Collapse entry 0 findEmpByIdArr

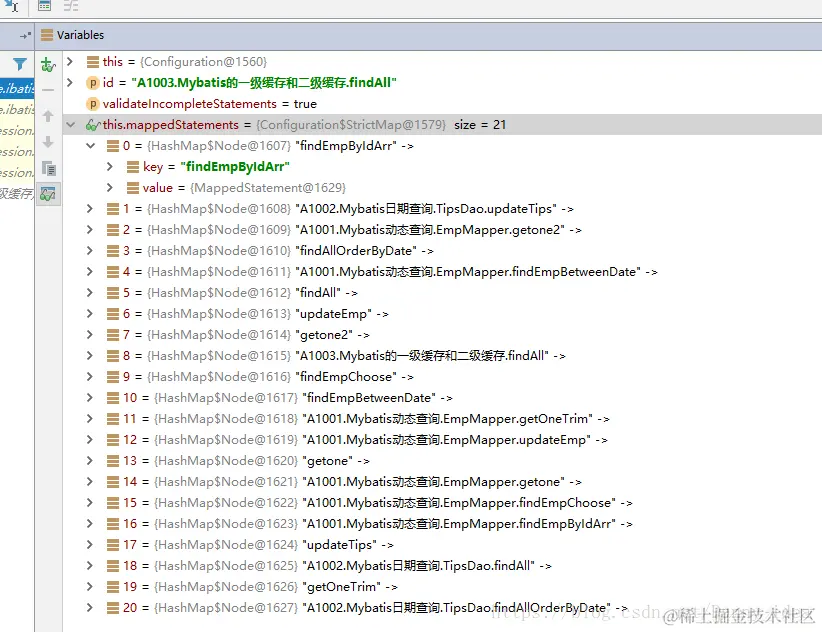point(91,146)
